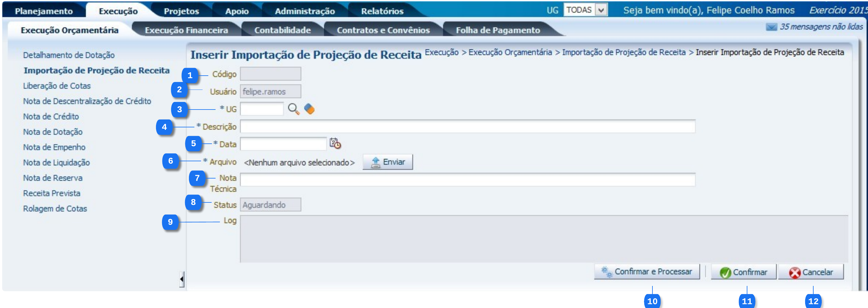Open 35 mensagens não lidas link
This screenshot has width=868, height=308.
[x=821, y=27]
